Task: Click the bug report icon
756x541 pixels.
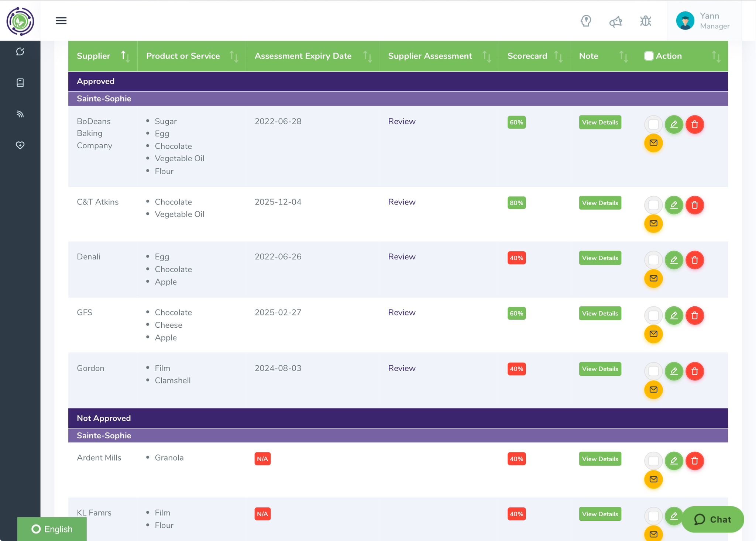Action: coord(645,21)
